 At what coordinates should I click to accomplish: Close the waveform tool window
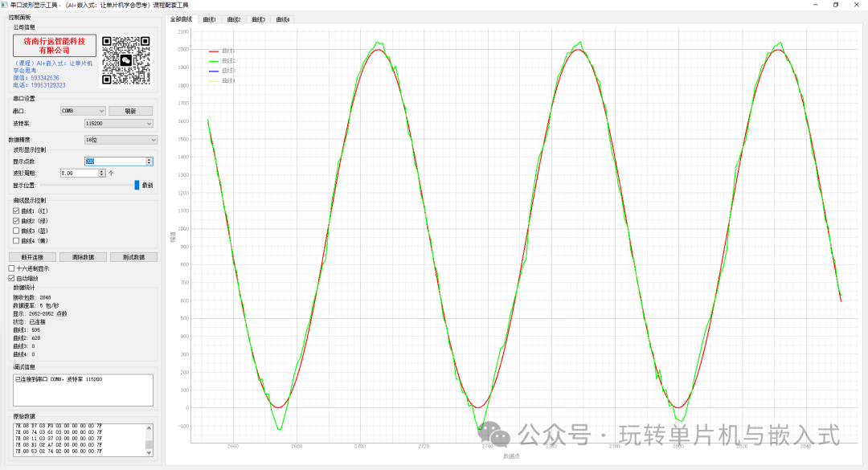[857, 5]
